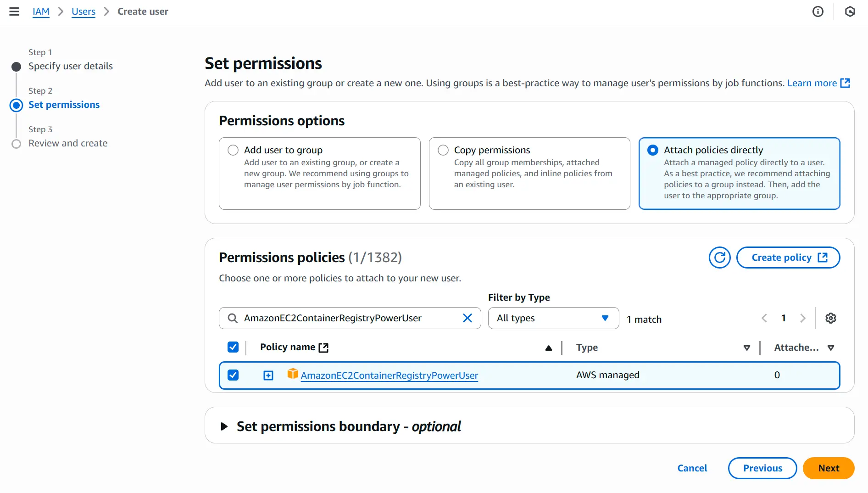
Task: Uncheck the AmazonEC2ContainerRegistryPowerUser policy checkbox
Action: (233, 375)
